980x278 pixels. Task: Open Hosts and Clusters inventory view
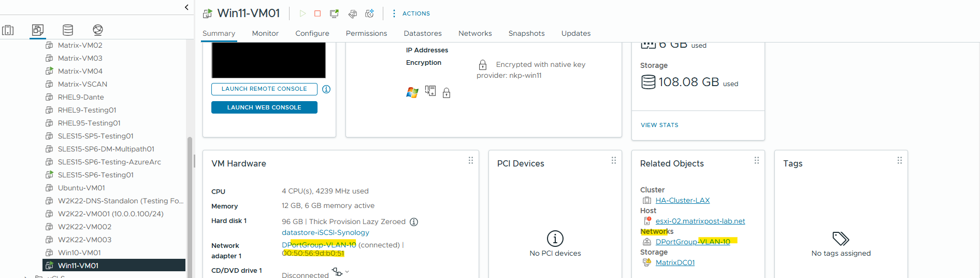(8, 30)
